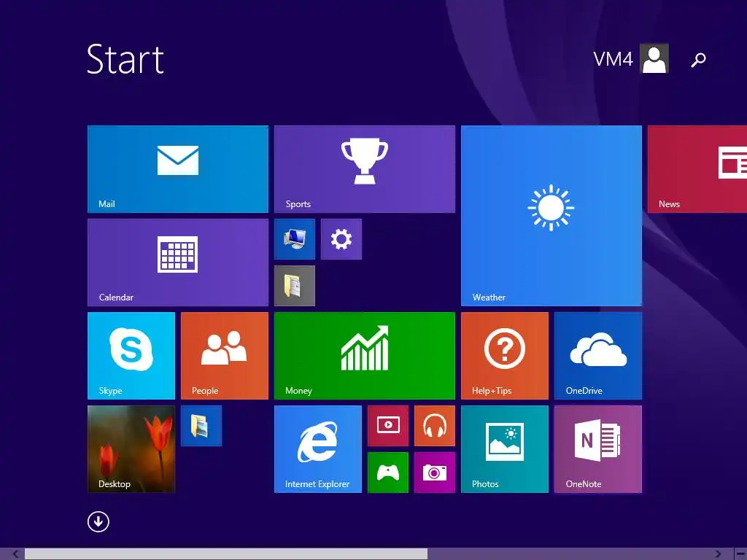Launch Skype tile
The image size is (747, 560).
(131, 356)
